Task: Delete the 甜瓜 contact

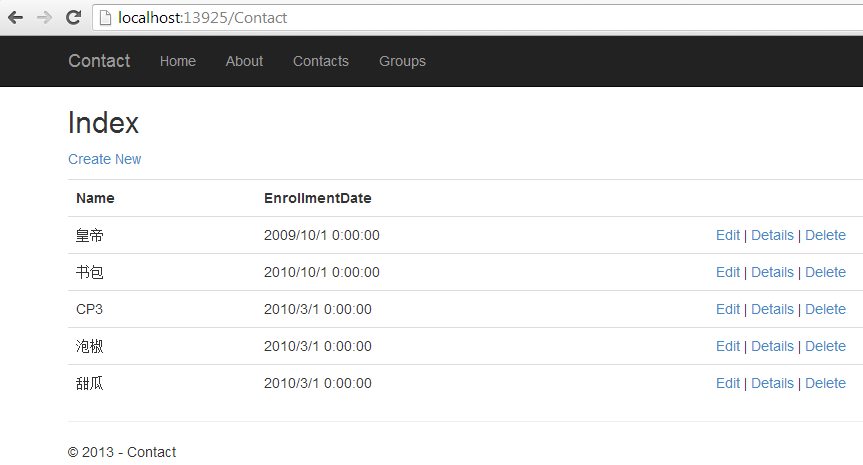Action: [x=825, y=382]
